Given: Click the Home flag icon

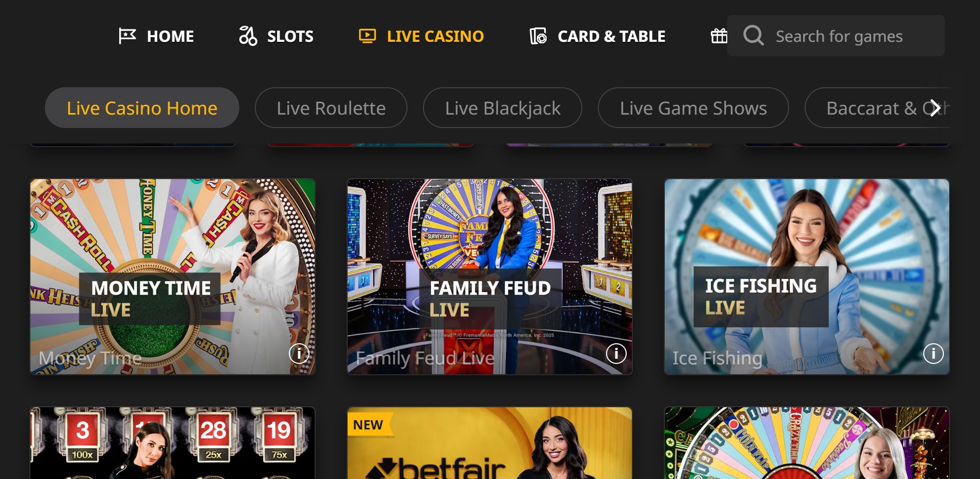Looking at the screenshot, I should pos(127,36).
